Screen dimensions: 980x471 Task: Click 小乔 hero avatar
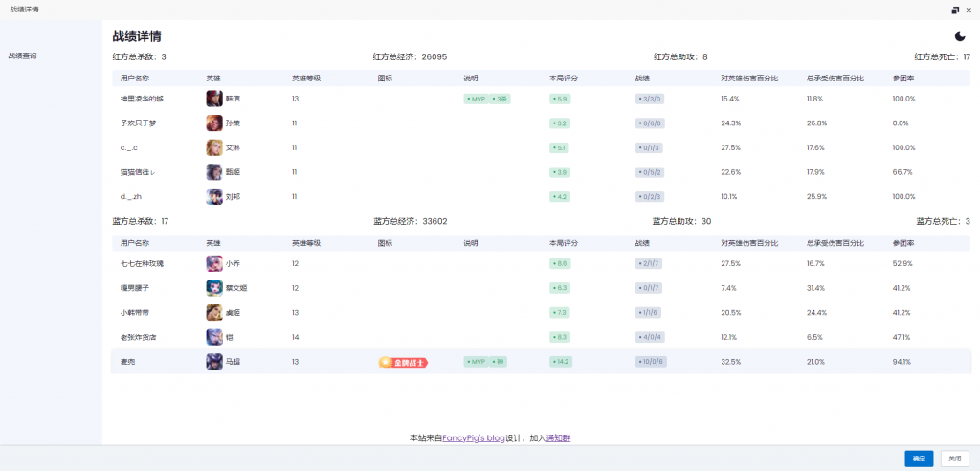214,264
